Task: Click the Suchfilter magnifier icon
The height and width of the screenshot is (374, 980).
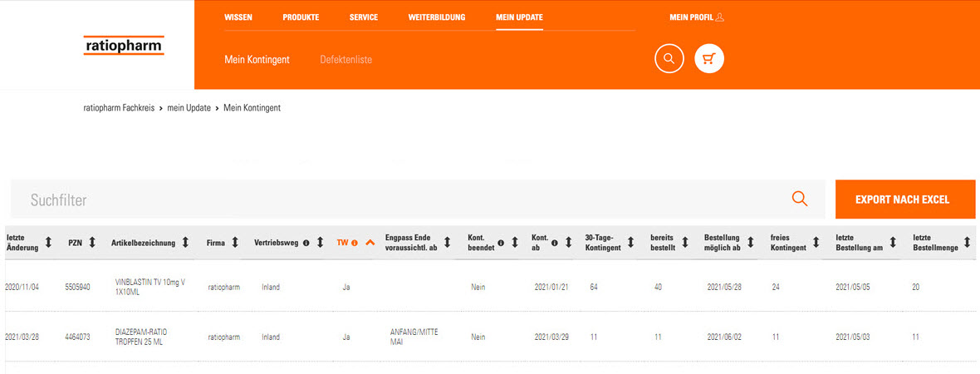Action: [x=799, y=199]
